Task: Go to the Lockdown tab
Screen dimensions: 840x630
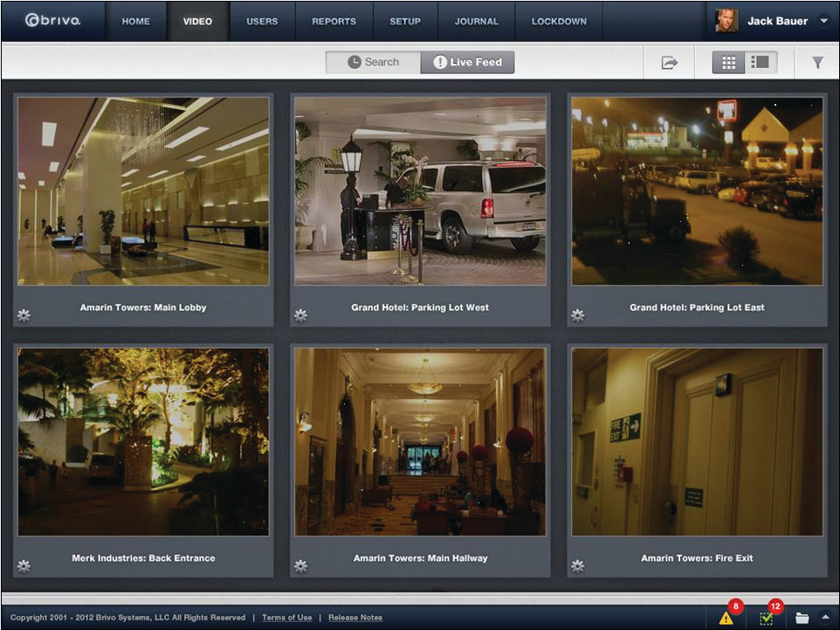Action: tap(559, 21)
